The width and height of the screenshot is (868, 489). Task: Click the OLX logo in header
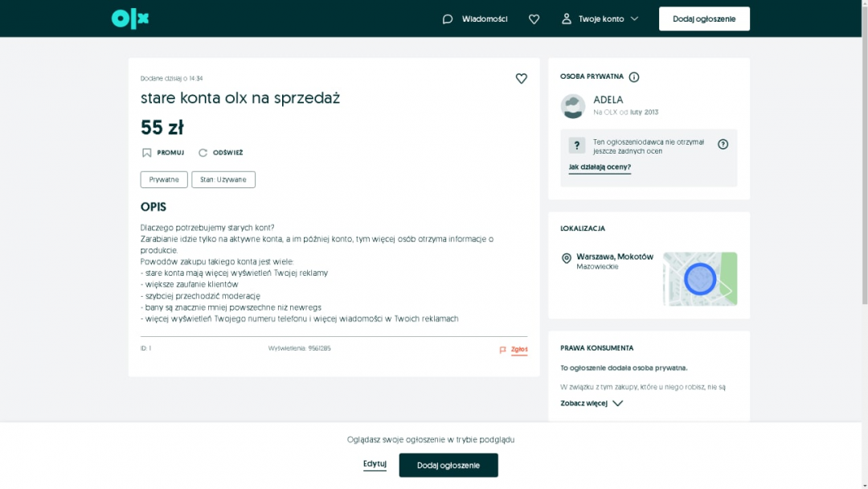(x=130, y=18)
